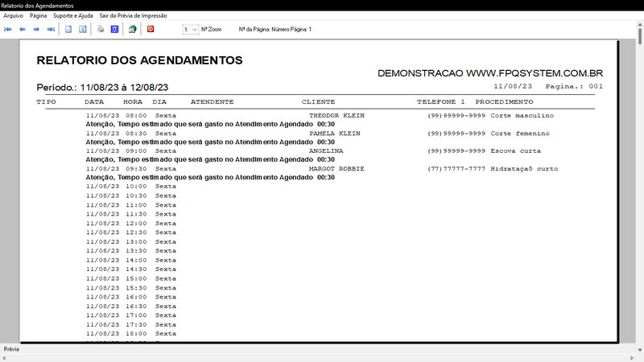
Task: Click the previous page arrow icon
Action: (x=23, y=29)
